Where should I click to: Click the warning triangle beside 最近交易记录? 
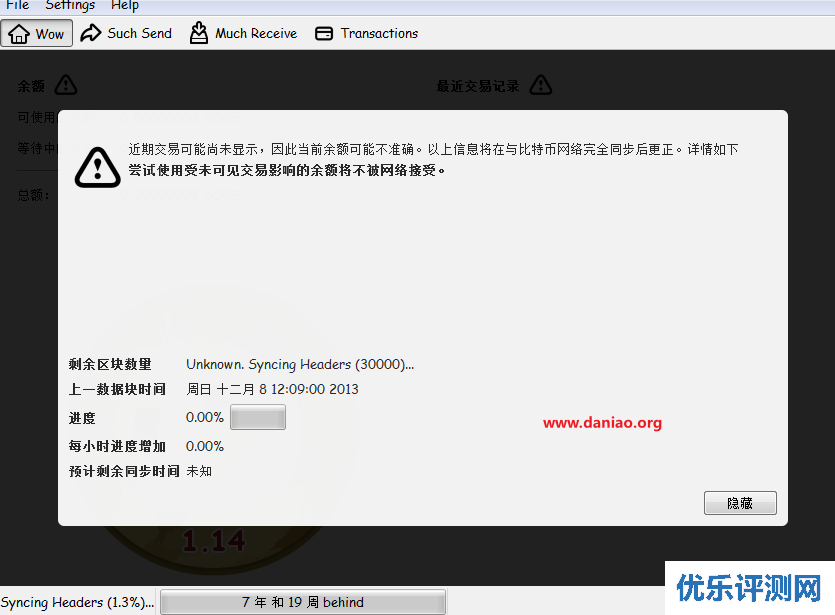[x=540, y=85]
